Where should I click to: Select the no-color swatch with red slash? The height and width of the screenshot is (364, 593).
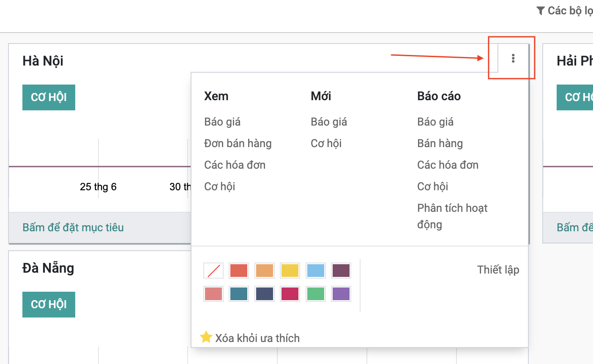[x=213, y=271]
